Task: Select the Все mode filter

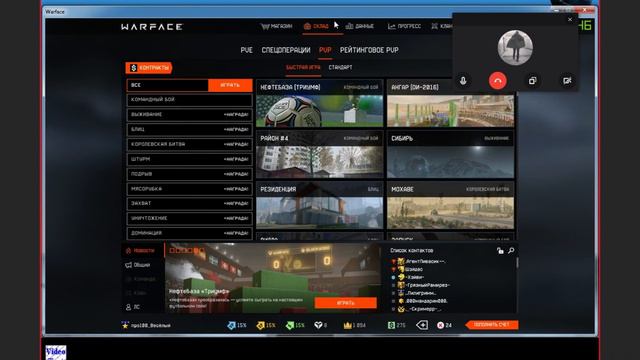Action: tap(167, 85)
